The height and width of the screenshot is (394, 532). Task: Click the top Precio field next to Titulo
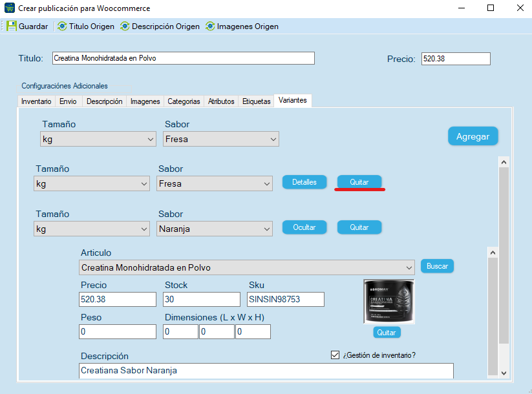pyautogui.click(x=456, y=59)
